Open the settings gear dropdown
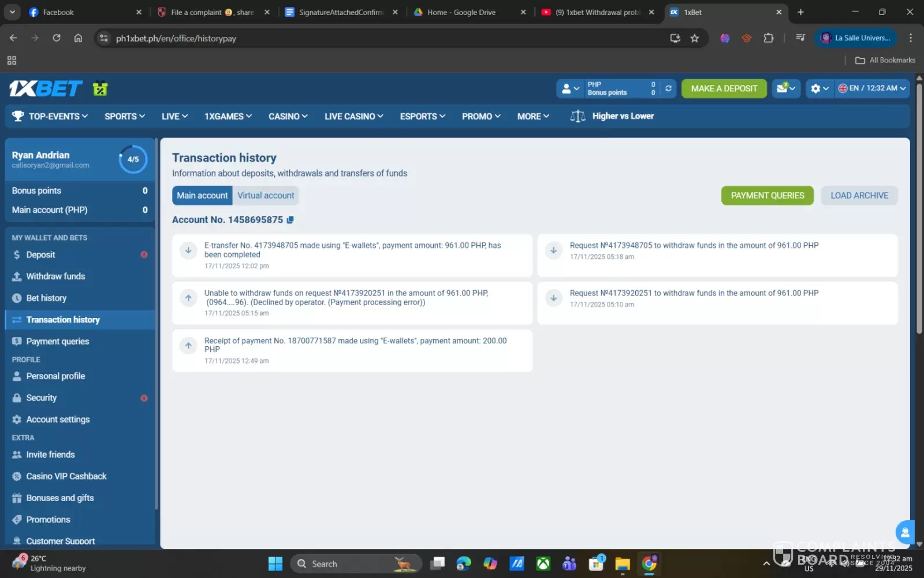 click(819, 88)
